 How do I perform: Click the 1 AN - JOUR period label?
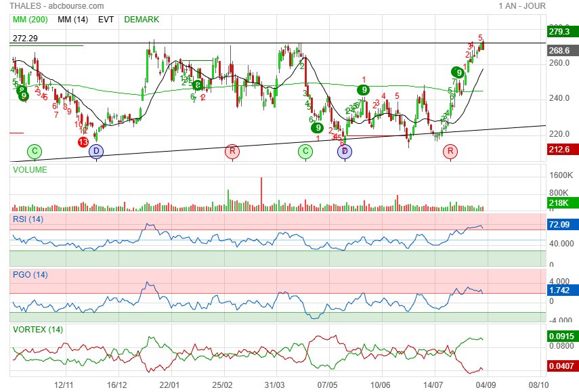tap(521, 6)
